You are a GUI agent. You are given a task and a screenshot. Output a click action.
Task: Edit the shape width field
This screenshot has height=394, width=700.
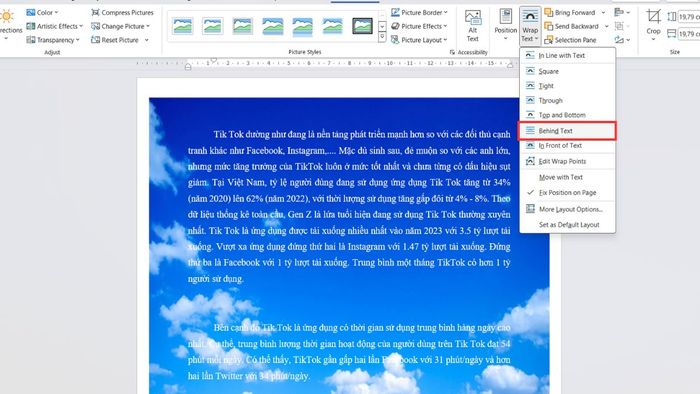click(x=689, y=33)
